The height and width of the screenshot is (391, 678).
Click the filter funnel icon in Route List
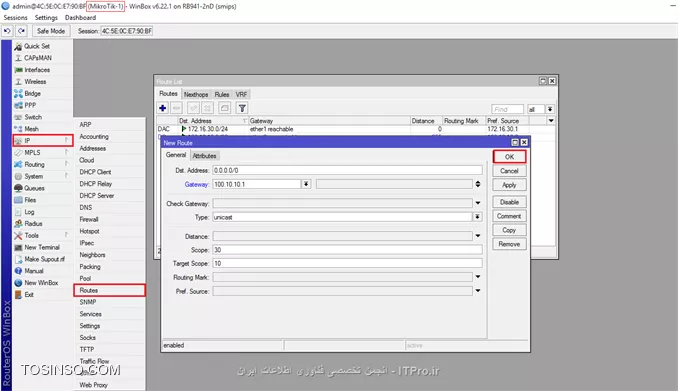(x=242, y=108)
